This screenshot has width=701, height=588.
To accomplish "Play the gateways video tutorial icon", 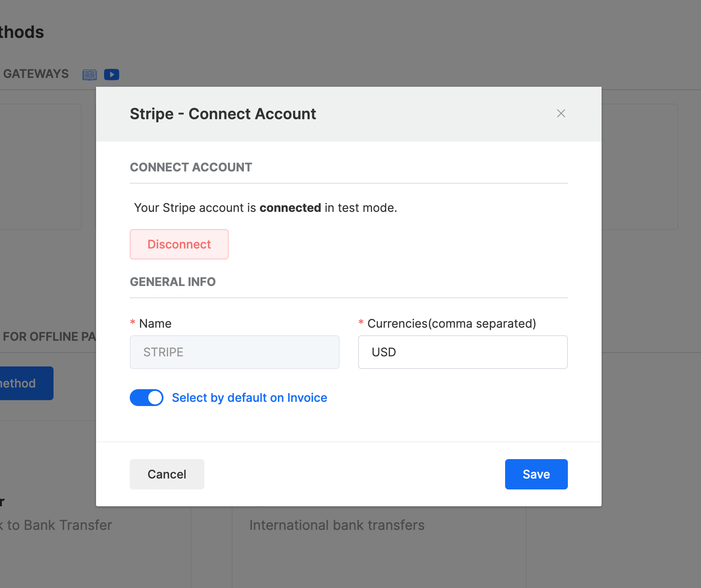I will pos(112,75).
